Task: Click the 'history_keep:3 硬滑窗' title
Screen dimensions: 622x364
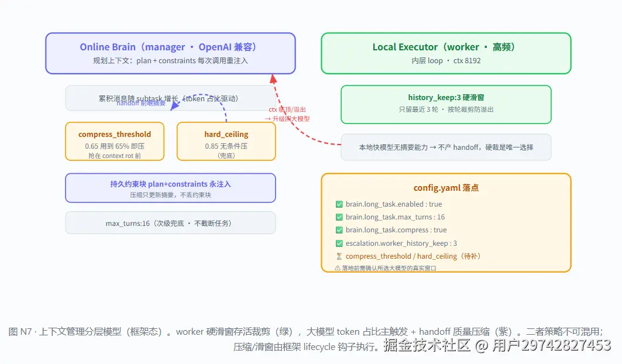Action: tap(446, 97)
